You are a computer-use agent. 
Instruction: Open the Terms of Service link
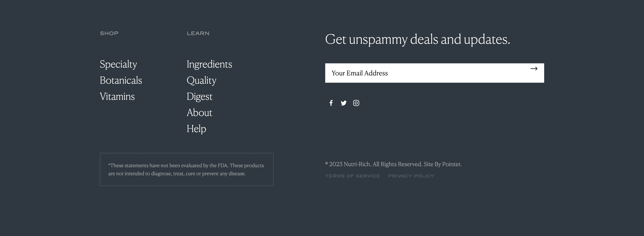point(353,176)
